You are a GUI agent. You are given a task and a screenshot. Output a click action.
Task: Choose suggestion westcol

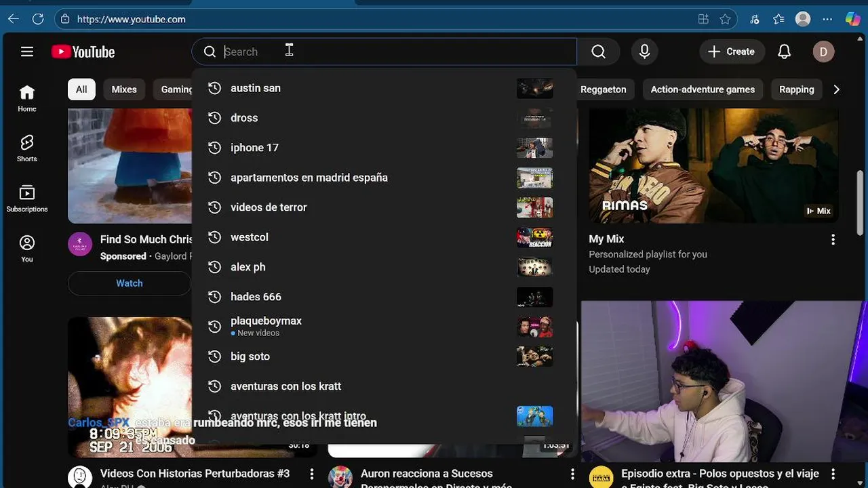[x=384, y=237]
